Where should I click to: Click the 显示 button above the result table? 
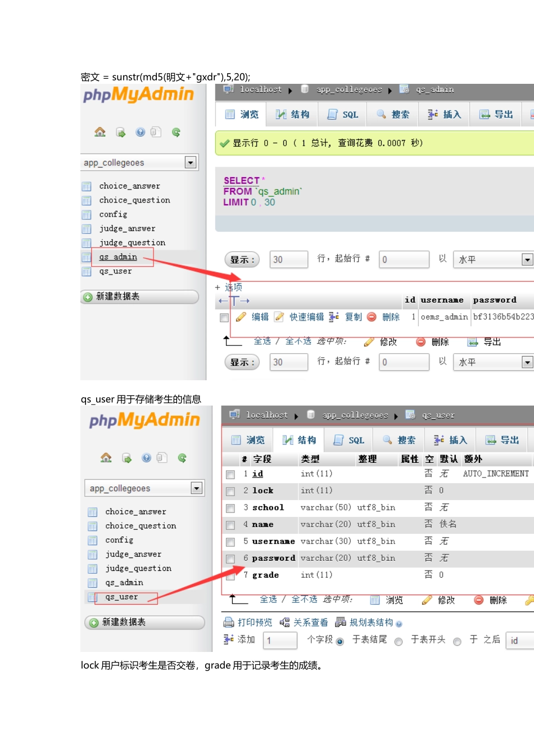pos(242,259)
